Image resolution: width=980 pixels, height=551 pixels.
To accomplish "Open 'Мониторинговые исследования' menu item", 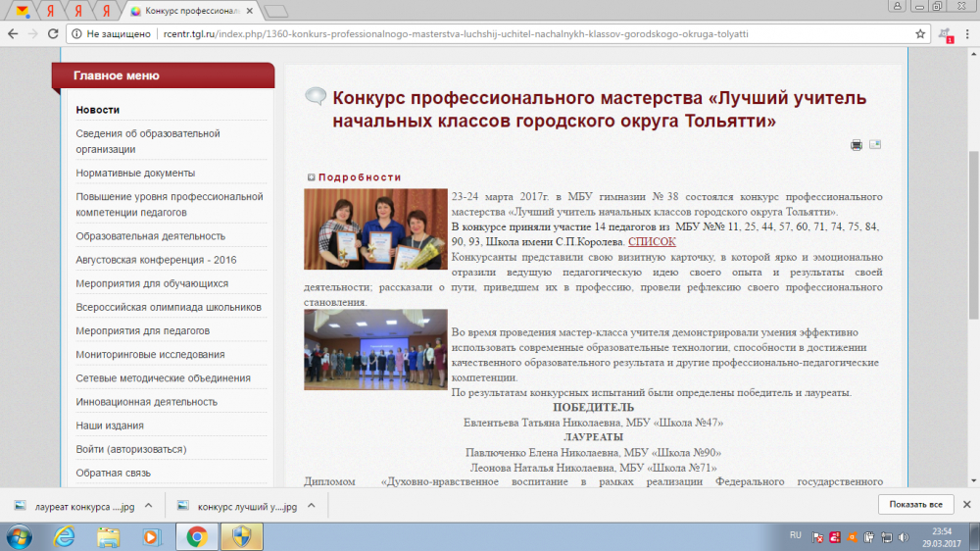I will (x=150, y=354).
